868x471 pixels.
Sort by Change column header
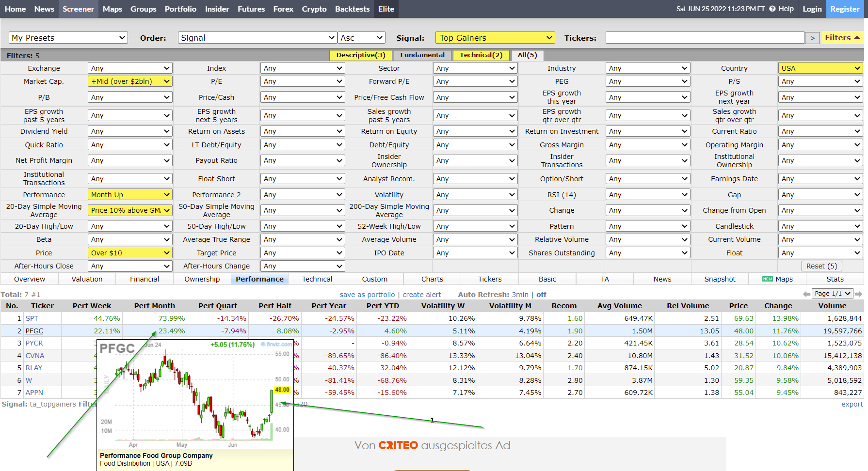[778, 306]
